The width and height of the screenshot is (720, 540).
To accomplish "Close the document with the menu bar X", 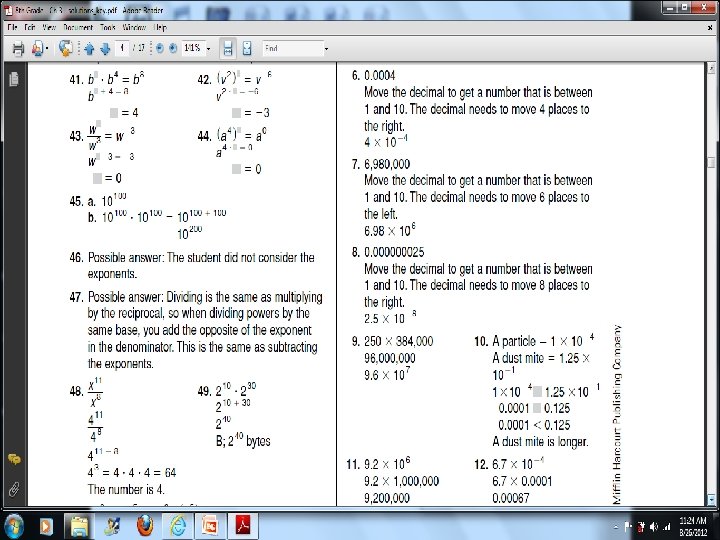I will (710, 28).
